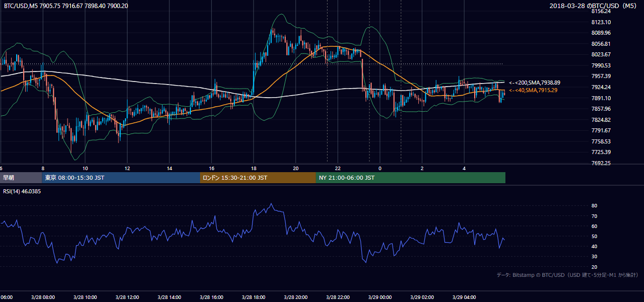Click price axis value 8156.24

601,11
